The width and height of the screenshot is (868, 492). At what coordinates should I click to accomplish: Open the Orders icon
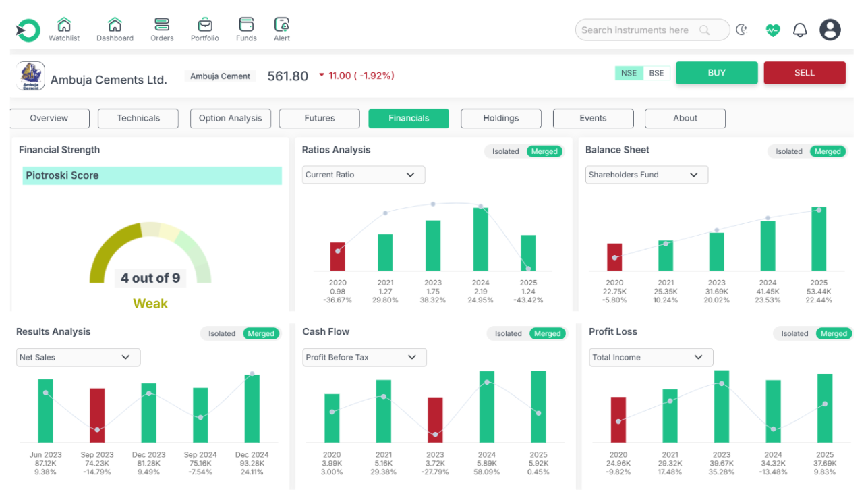coord(162,25)
